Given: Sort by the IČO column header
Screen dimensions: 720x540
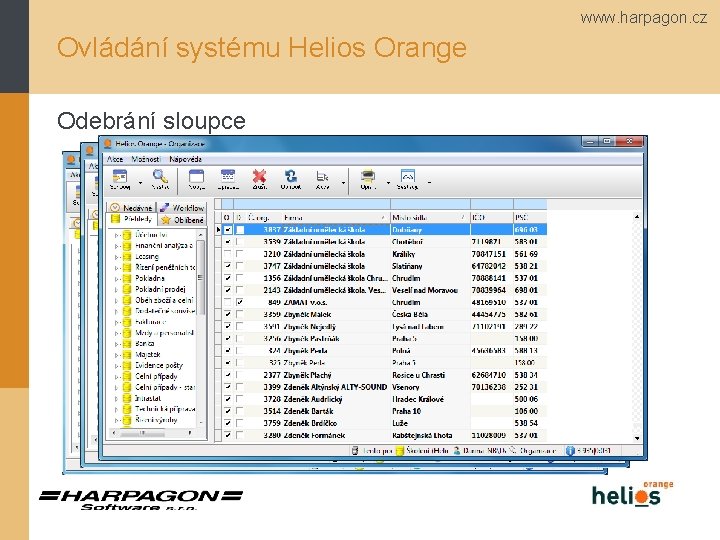Looking at the screenshot, I should pos(491,217).
